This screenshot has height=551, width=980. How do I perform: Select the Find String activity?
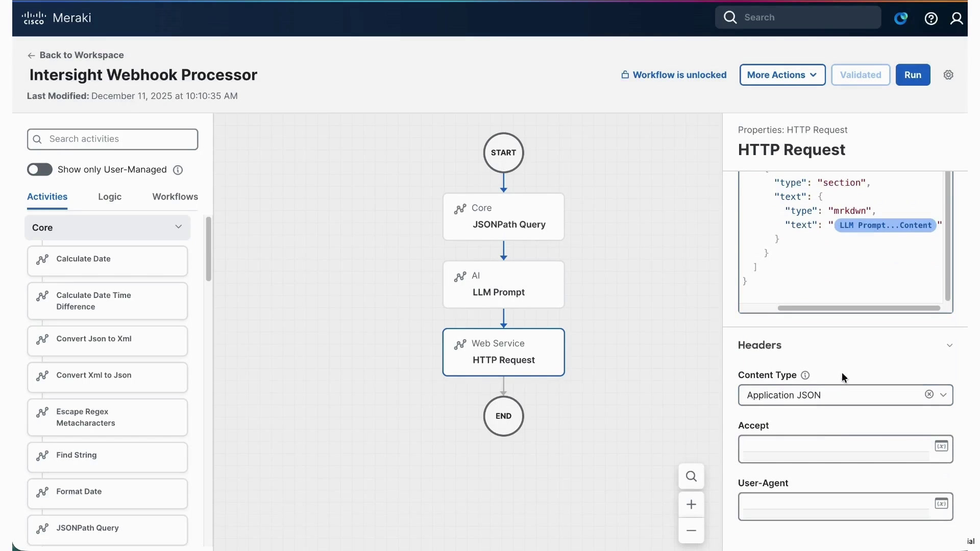click(107, 457)
